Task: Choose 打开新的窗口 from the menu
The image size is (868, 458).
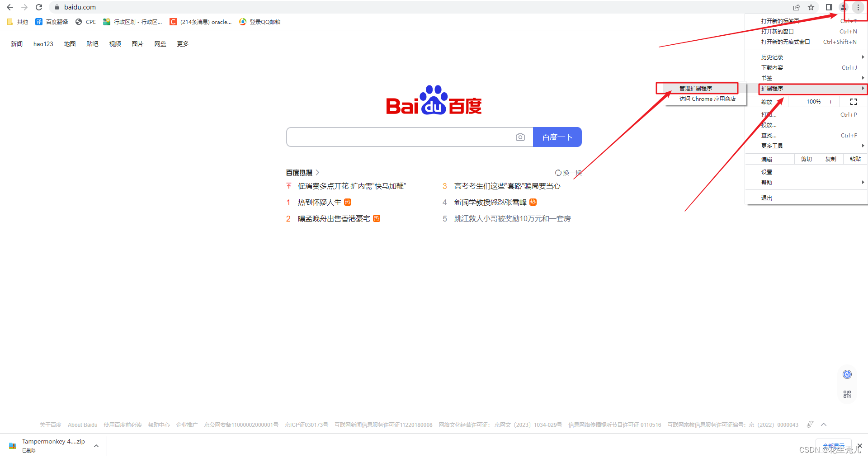Action: pos(806,31)
